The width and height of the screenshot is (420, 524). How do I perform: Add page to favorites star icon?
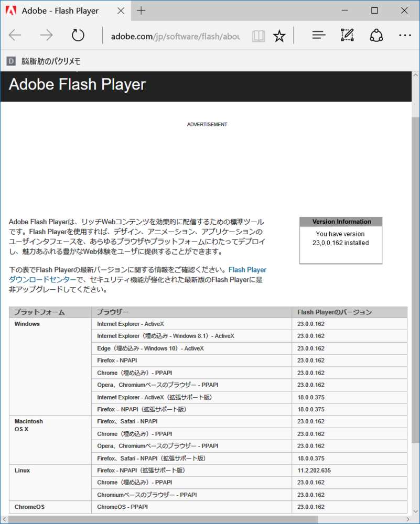coord(279,36)
